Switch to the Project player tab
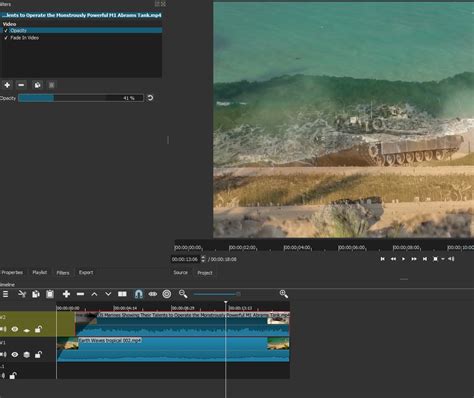 [205, 273]
